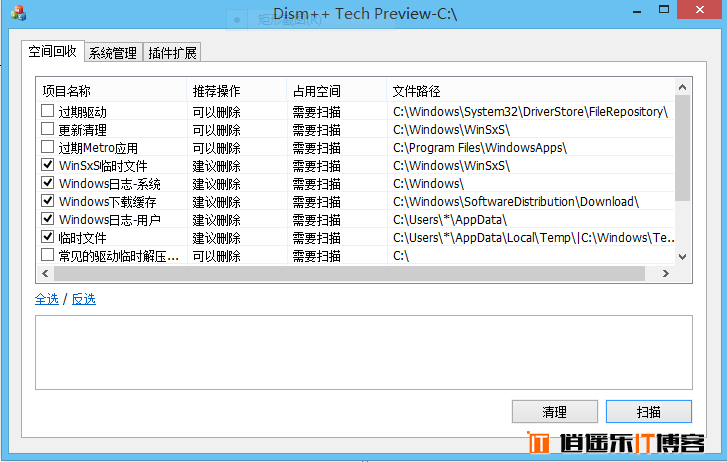Open the 系统管理 tab
727x462 pixels.
point(113,52)
